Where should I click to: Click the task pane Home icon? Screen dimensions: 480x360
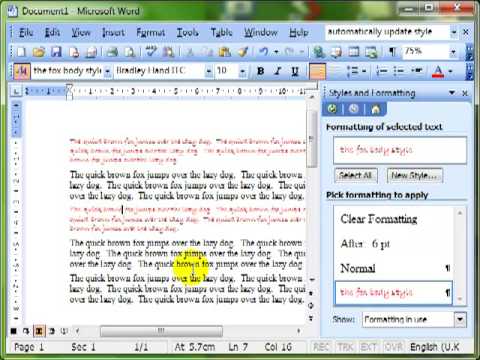[x=376, y=109]
